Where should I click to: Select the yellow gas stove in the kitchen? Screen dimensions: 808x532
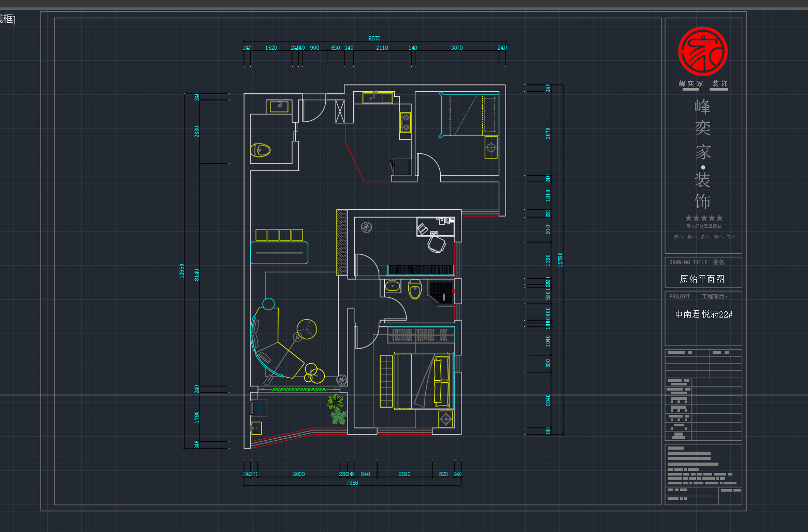click(x=405, y=122)
